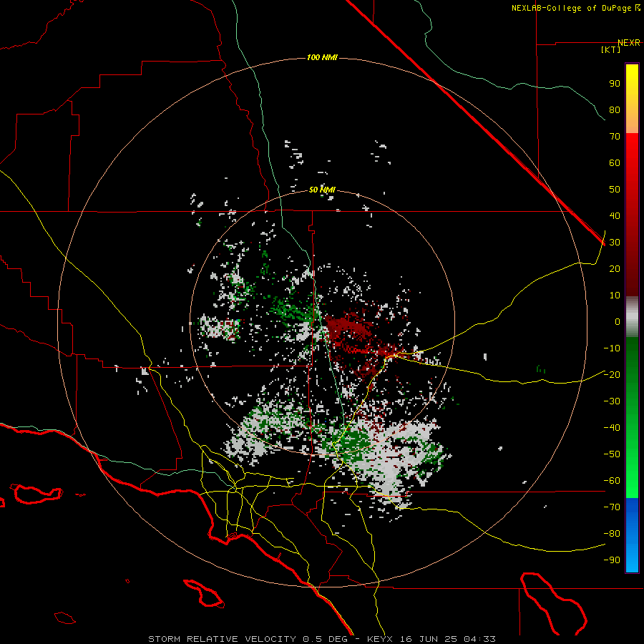
Task: Click the positive 30 scale value
Action: [x=615, y=243]
